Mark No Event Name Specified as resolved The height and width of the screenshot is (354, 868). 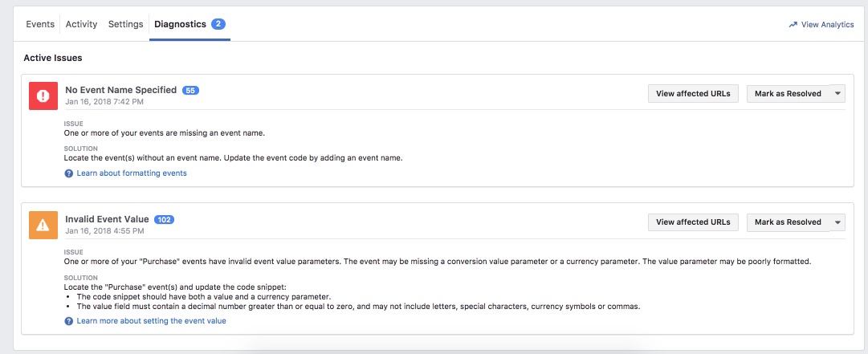(x=788, y=93)
